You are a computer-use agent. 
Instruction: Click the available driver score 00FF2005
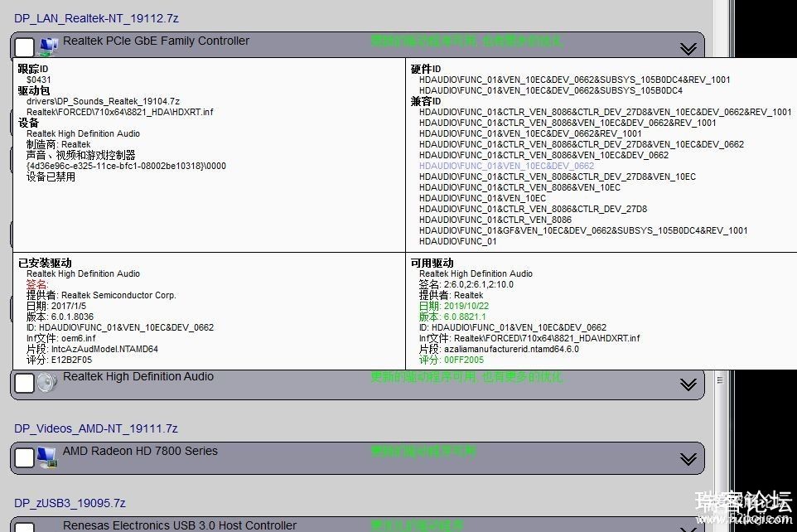(x=464, y=360)
